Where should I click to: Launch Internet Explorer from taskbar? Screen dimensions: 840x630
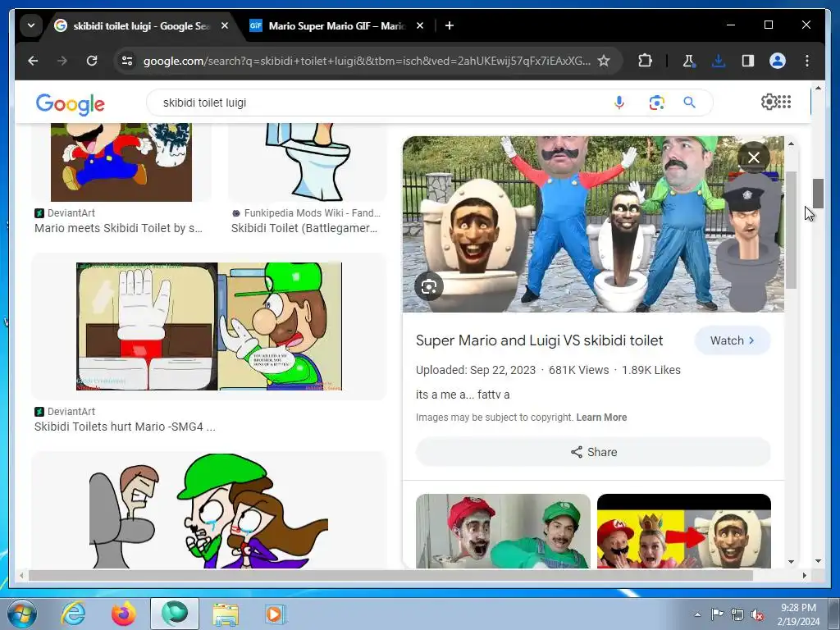pyautogui.click(x=72, y=614)
